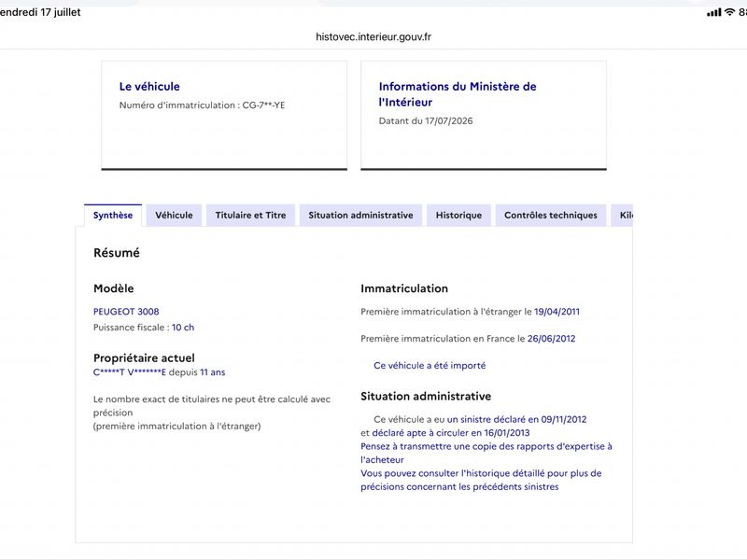Screen dimensions: 747x560
Task: Click 'Informations du Ministère de l'Intérieur' heading
Action: point(458,94)
